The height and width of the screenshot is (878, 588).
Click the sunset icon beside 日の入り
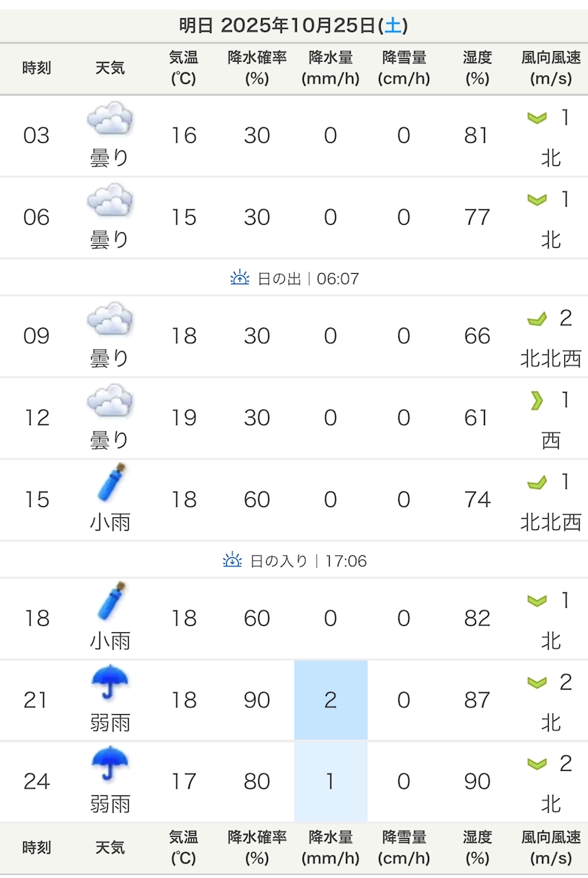pyautogui.click(x=232, y=560)
